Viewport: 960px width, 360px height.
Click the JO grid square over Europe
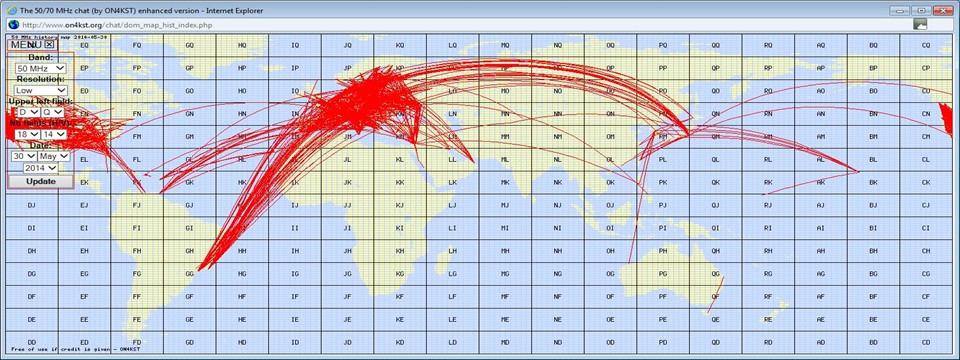click(x=348, y=91)
